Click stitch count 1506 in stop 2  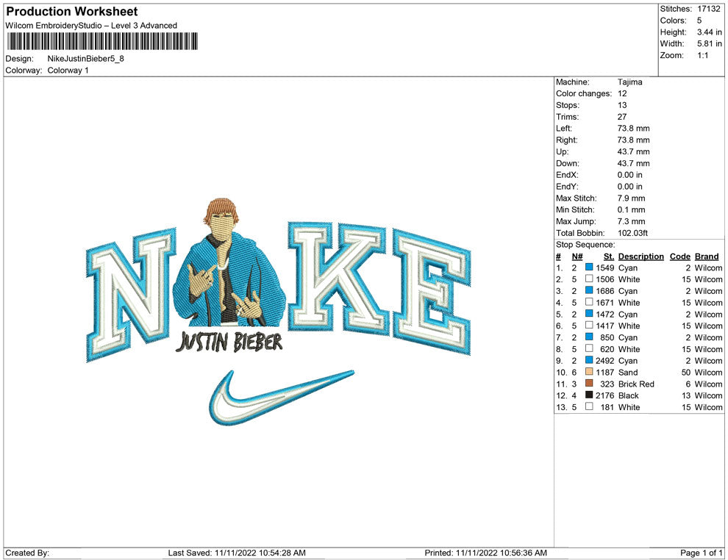[605, 279]
